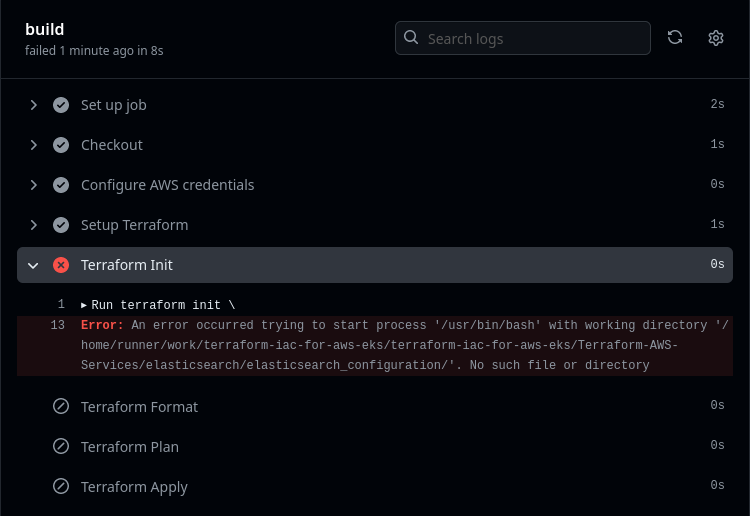Expand the Checkout step chevron
This screenshot has width=750, height=516.
pos(33,145)
